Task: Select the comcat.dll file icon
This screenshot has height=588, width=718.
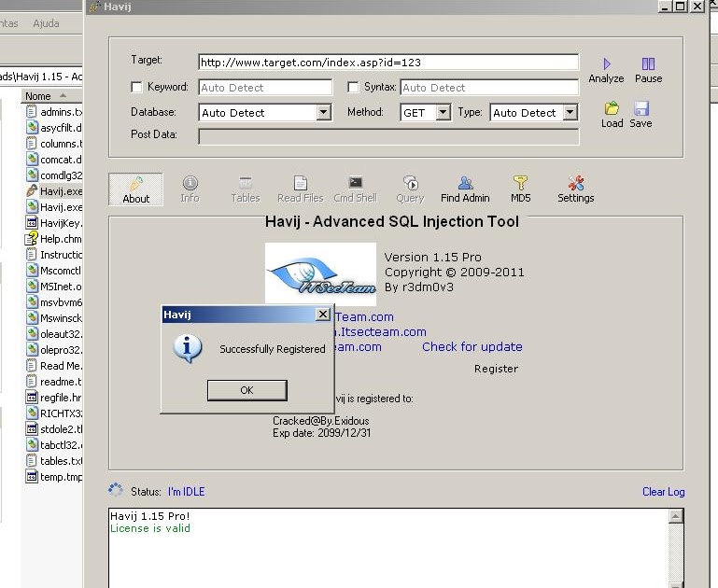Action: click(31, 160)
